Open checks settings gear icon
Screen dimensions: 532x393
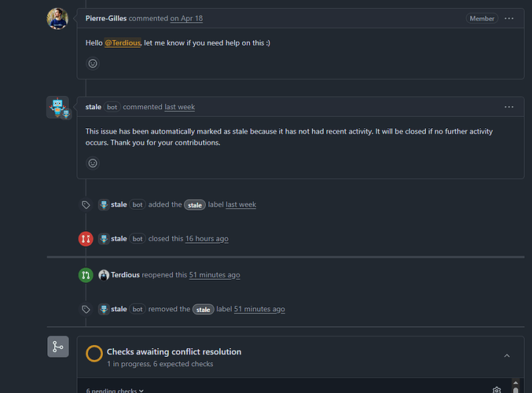click(x=497, y=390)
